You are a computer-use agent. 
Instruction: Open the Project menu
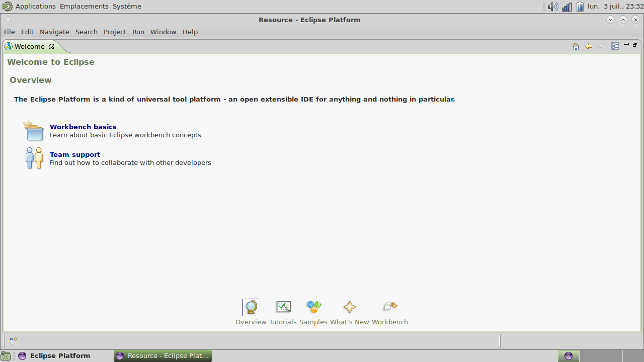coord(115,32)
